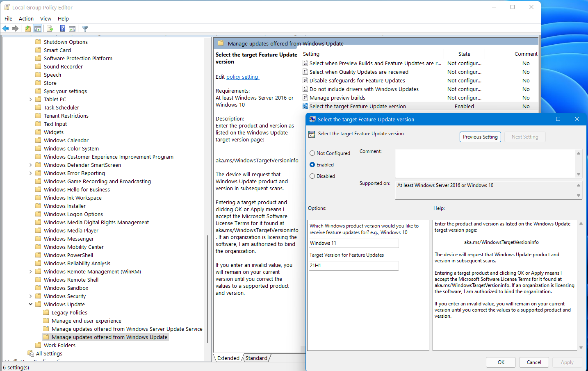Click the Up one level folder icon
The width and height of the screenshot is (588, 371).
pyautogui.click(x=27, y=28)
